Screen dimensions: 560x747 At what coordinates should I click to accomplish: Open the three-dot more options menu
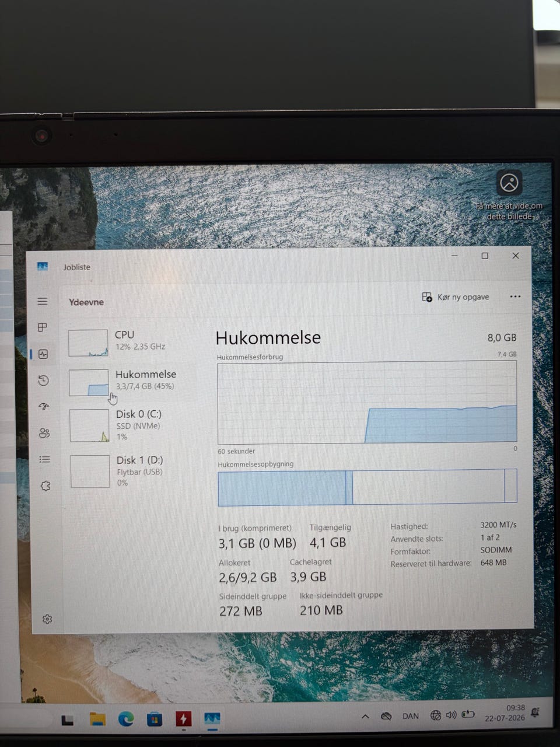pos(515,296)
